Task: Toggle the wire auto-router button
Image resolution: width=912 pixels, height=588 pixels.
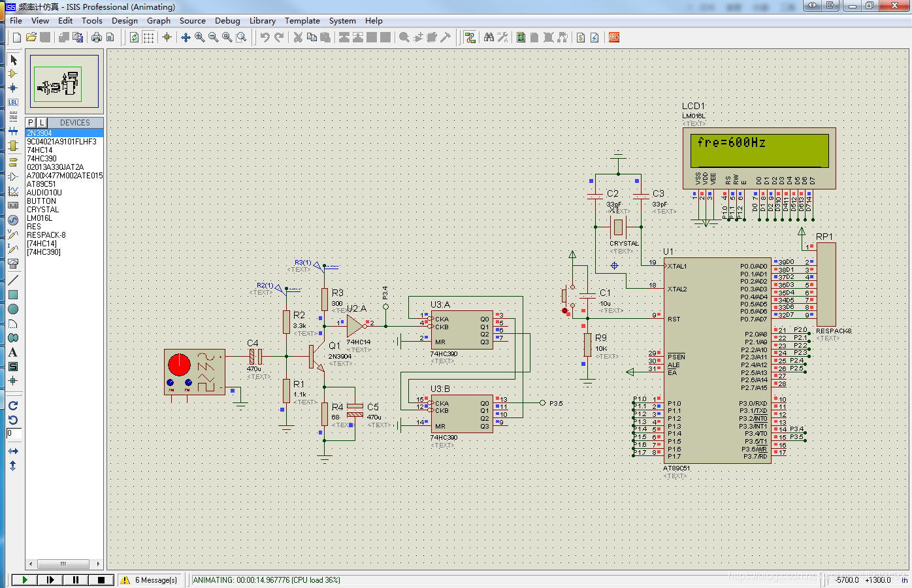Action: point(470,37)
